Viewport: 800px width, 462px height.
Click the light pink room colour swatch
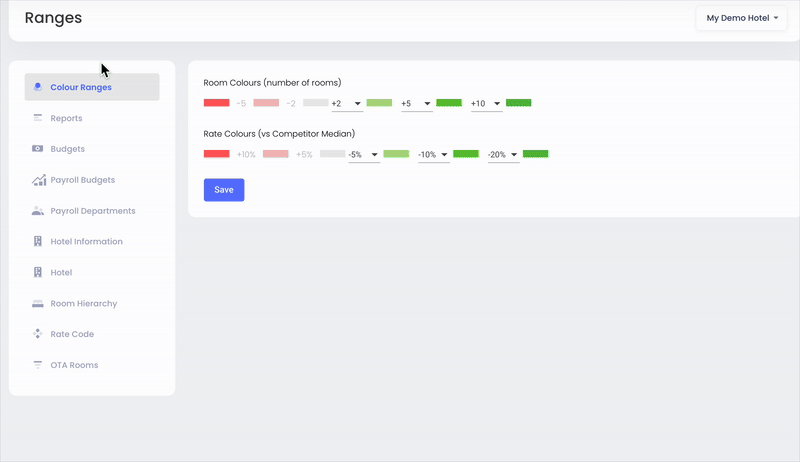click(266, 102)
